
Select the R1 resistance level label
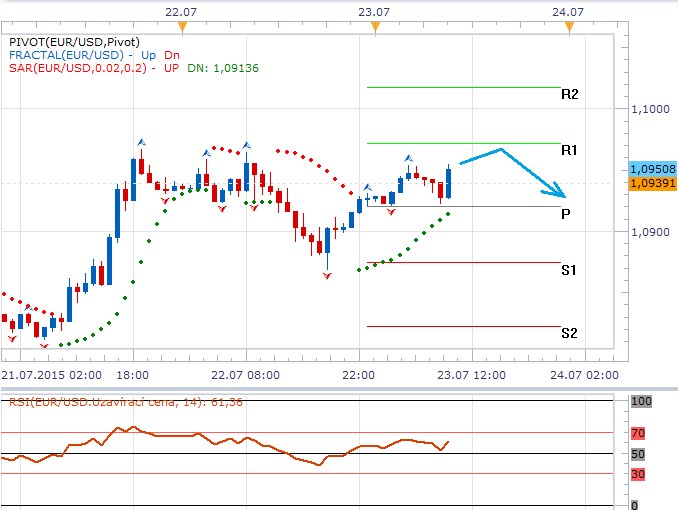[x=569, y=150]
